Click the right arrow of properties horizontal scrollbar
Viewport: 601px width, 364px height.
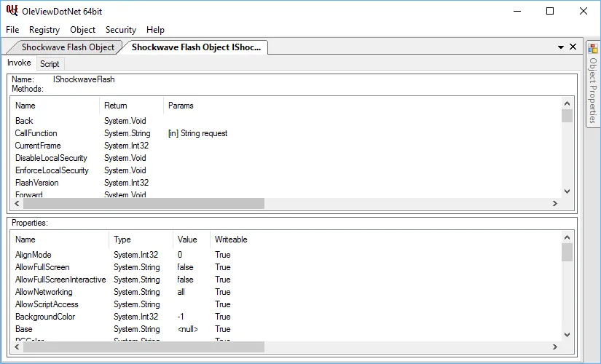555,347
